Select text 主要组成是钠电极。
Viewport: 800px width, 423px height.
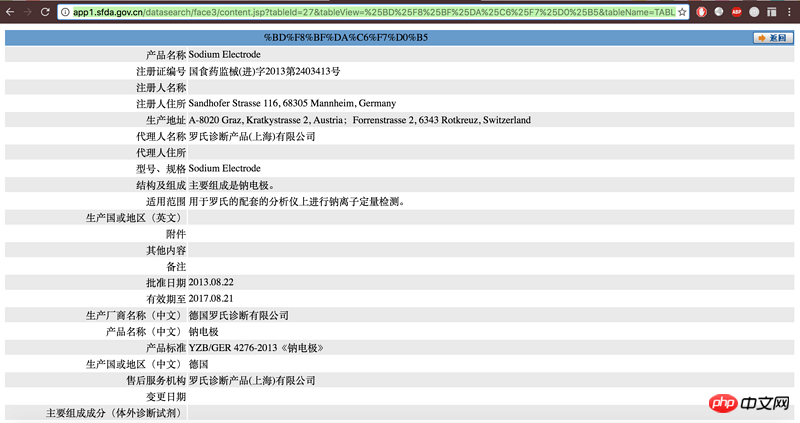(x=232, y=185)
